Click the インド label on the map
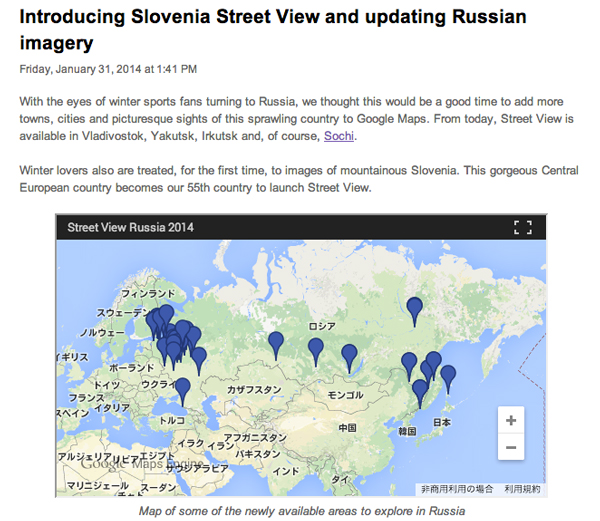The height and width of the screenshot is (521, 600). pos(287,470)
